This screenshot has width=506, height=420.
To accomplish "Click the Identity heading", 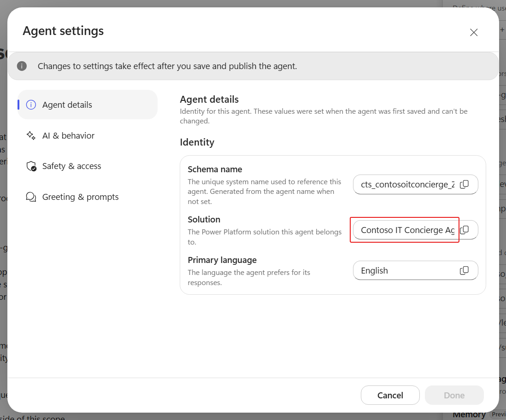I will [x=197, y=142].
